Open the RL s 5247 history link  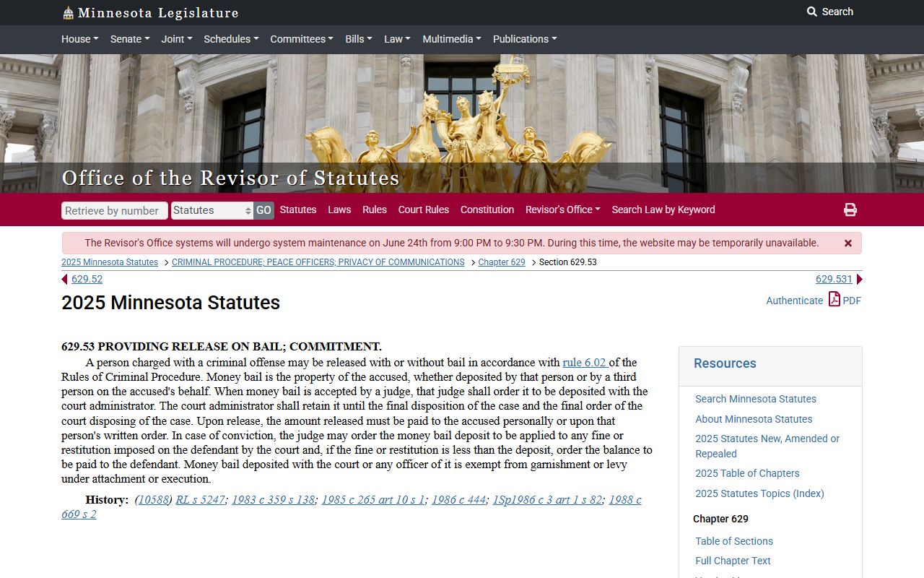pos(201,500)
